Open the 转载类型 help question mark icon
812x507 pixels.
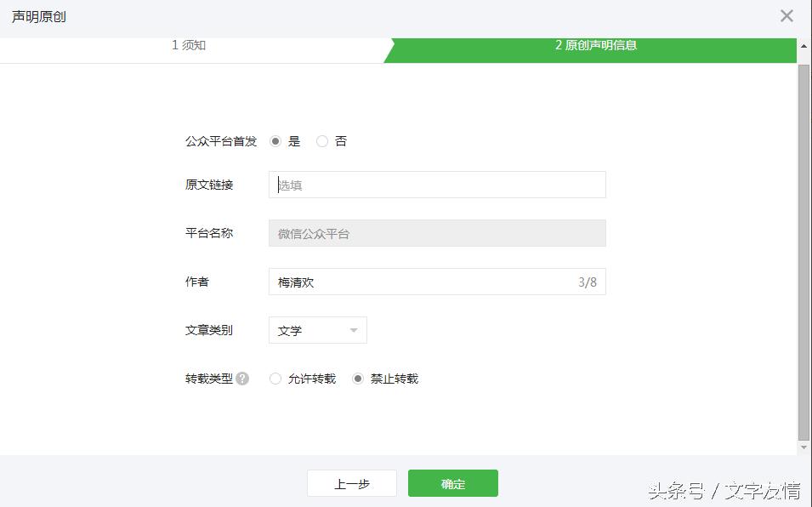coord(243,379)
